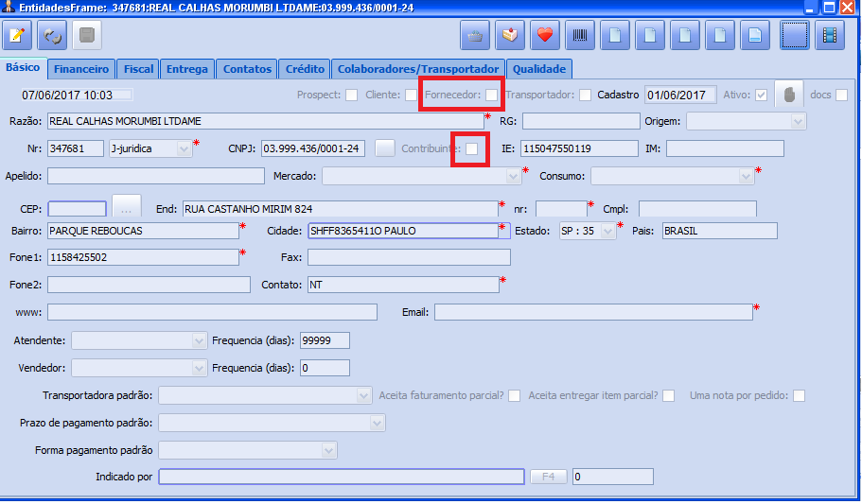This screenshot has width=862, height=504.
Task: Tick the Contribuinte checkbox
Action: click(x=471, y=149)
